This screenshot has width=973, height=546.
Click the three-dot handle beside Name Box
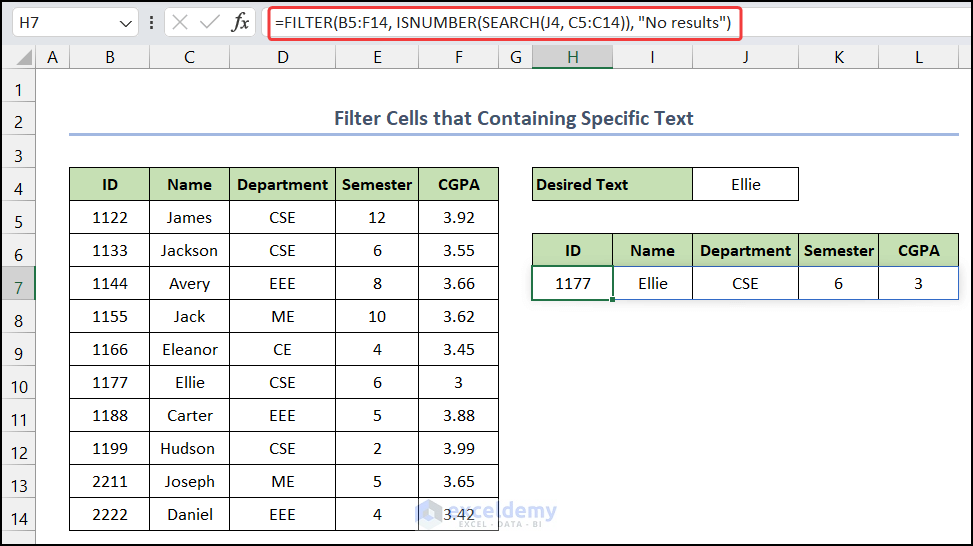pyautogui.click(x=149, y=22)
